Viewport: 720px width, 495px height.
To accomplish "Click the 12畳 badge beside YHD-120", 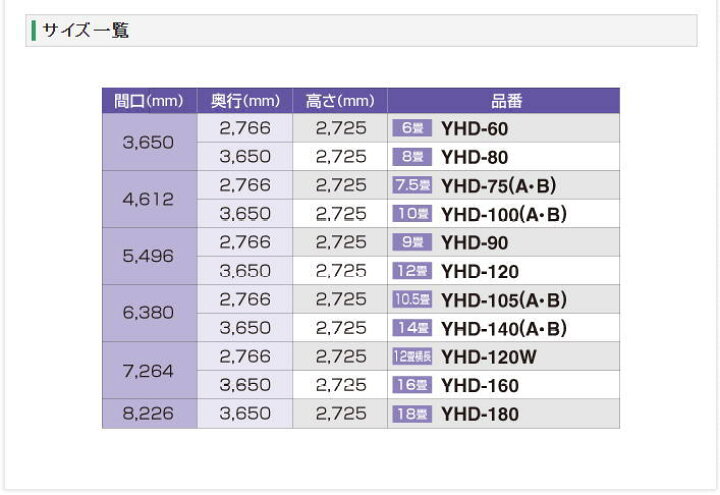I will 412,271.
